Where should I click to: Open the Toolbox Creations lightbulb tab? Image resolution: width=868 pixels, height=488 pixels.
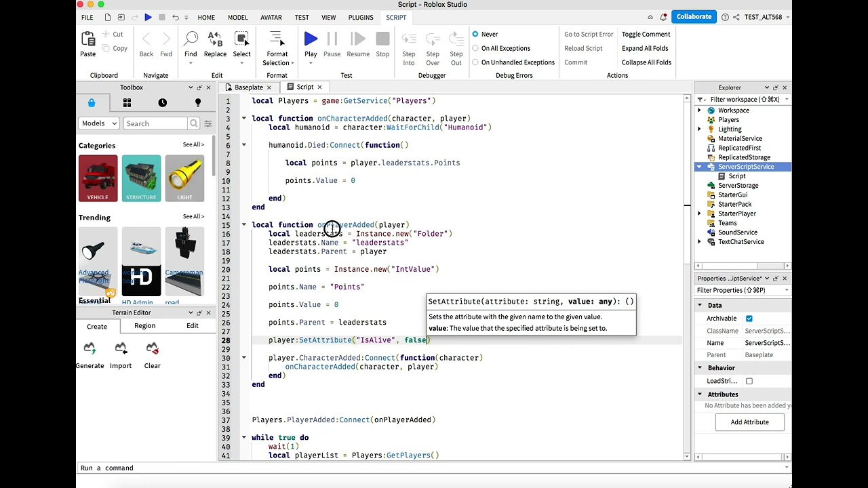(x=198, y=103)
